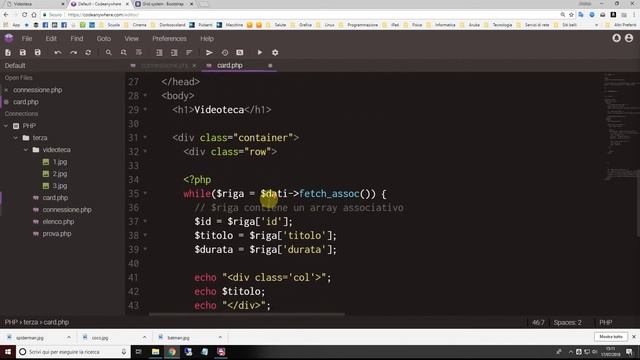Collapse the PHP connection tree

[x=6, y=126]
